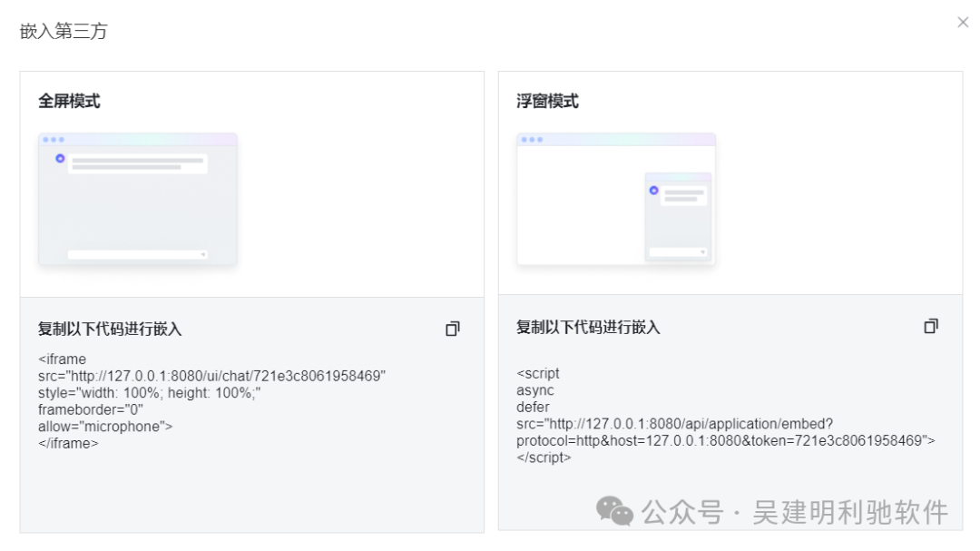This screenshot has width=980, height=551.
Task: Click 复制以下代码进行嵌入 label in floating panel
Action: (x=588, y=327)
